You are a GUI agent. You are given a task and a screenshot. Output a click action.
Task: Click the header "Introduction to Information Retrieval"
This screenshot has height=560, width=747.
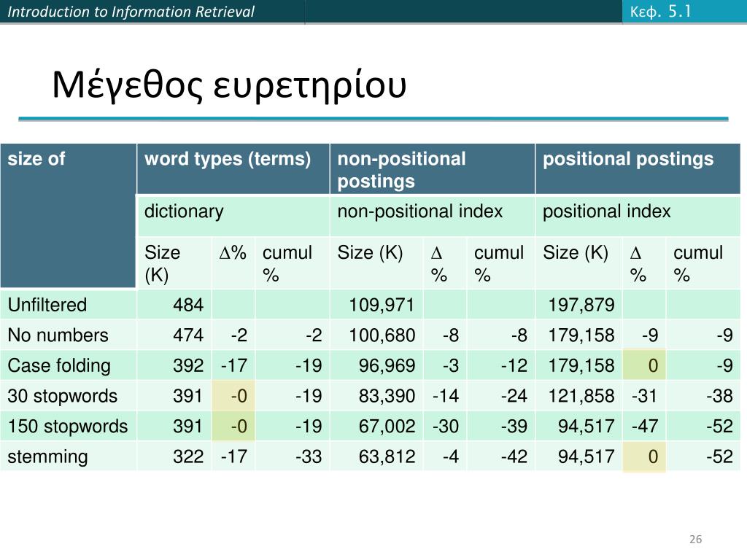pos(131,12)
